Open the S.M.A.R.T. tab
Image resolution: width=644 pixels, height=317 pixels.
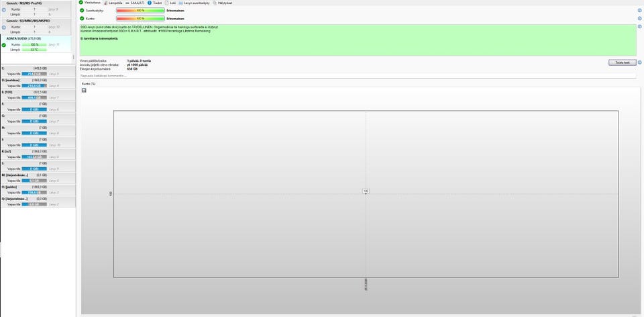pos(135,3)
